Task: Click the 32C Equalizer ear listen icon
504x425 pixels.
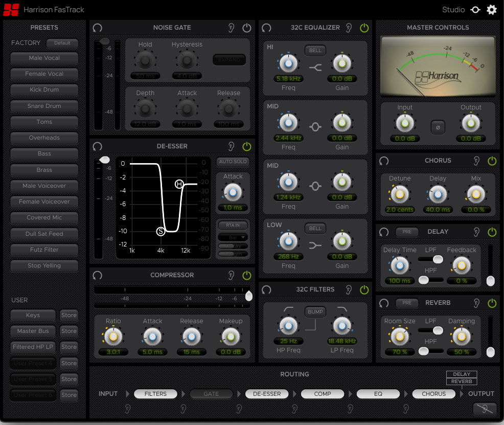Action: (349, 28)
